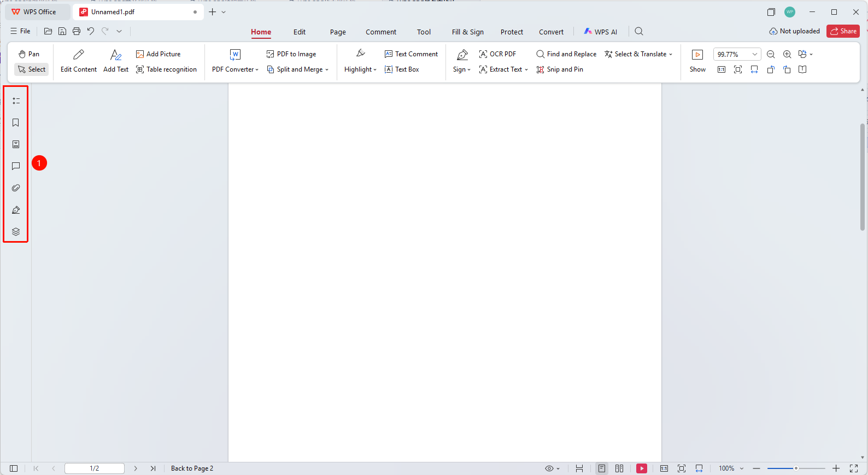Click the ribbon zoom in magnifier
The image size is (868, 475).
pos(787,54)
